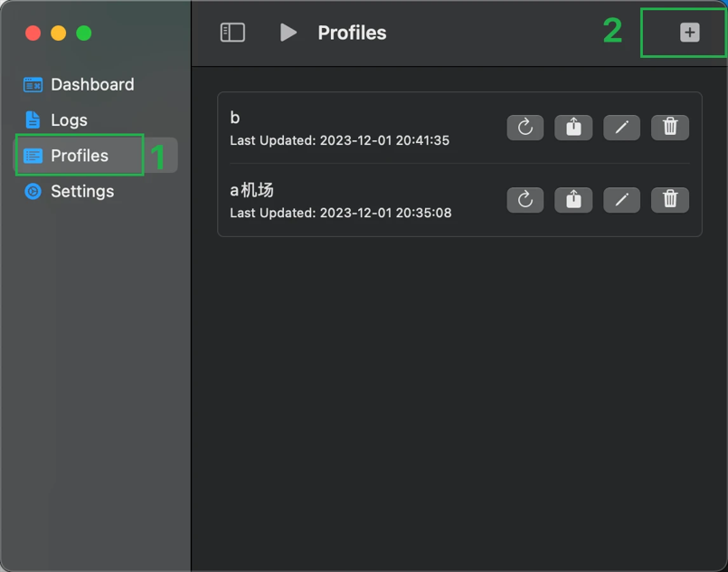
Task: Add a new profile with plus icon
Action: pos(689,33)
